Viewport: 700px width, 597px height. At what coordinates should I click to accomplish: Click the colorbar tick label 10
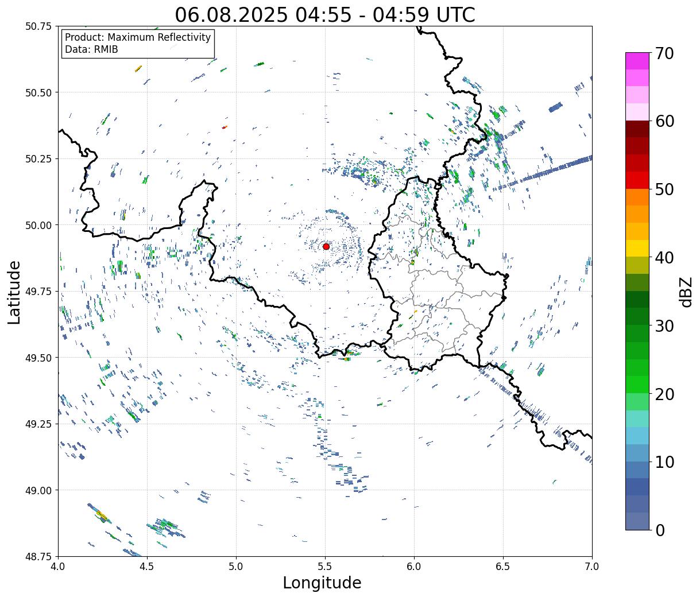click(664, 462)
